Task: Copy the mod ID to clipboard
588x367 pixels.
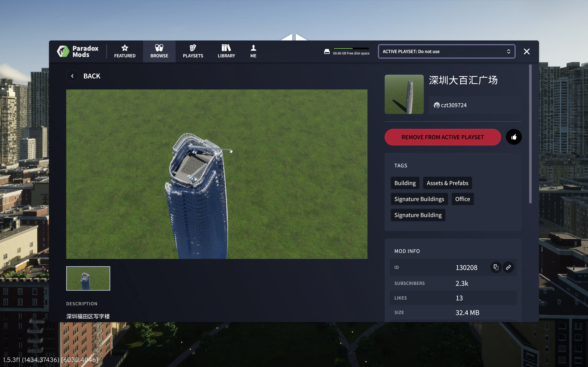Action: point(496,267)
